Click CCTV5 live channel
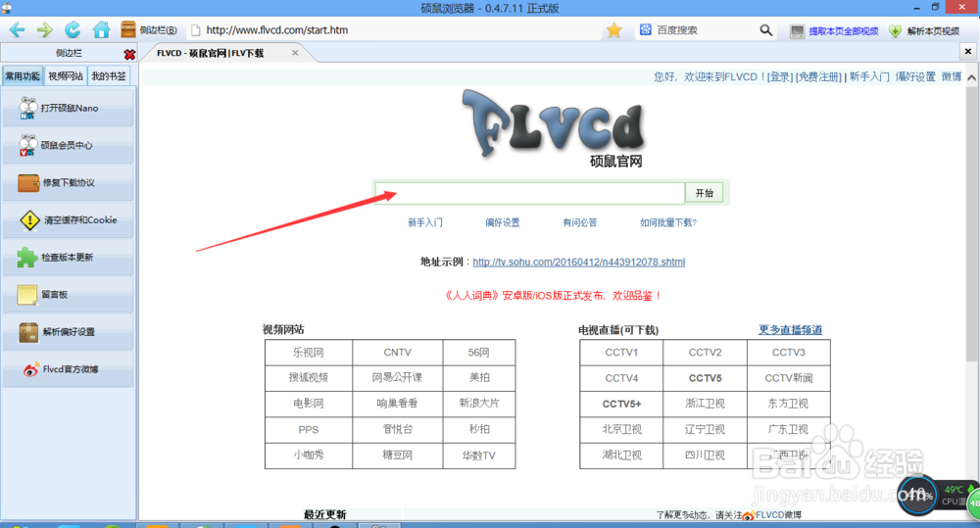This screenshot has width=980, height=528. (x=705, y=378)
